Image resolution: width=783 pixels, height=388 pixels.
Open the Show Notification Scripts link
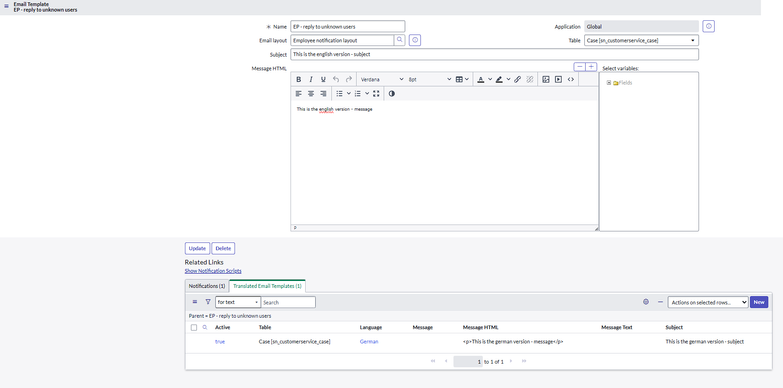213,271
